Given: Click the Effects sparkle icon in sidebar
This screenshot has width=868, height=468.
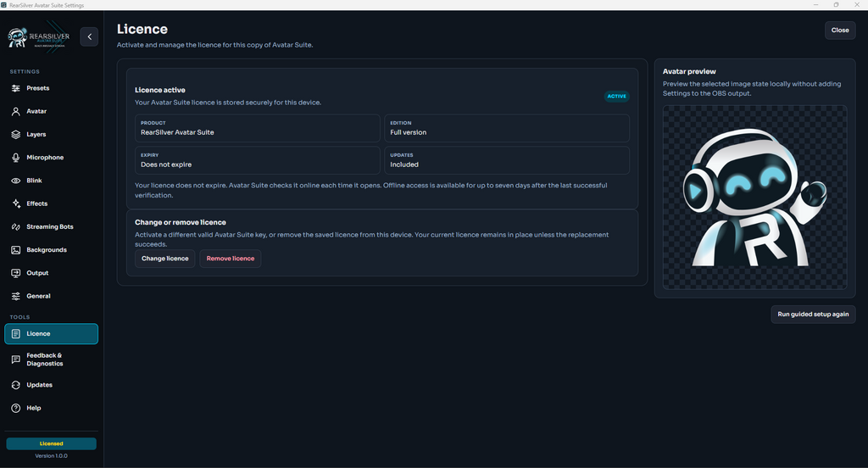Looking at the screenshot, I should click(16, 203).
